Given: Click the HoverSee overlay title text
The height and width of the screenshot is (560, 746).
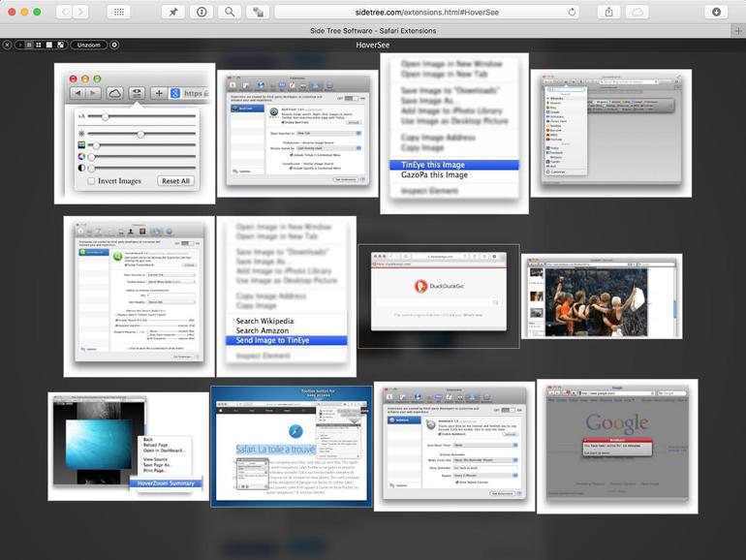Looking at the screenshot, I should (373, 45).
